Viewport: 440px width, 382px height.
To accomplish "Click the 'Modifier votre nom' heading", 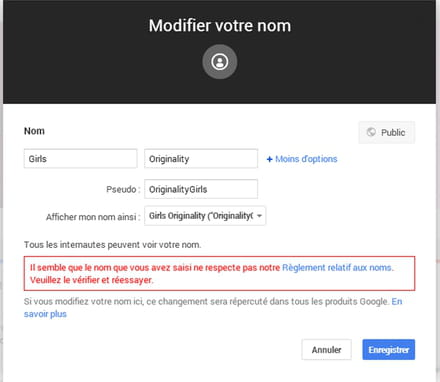I will (220, 26).
